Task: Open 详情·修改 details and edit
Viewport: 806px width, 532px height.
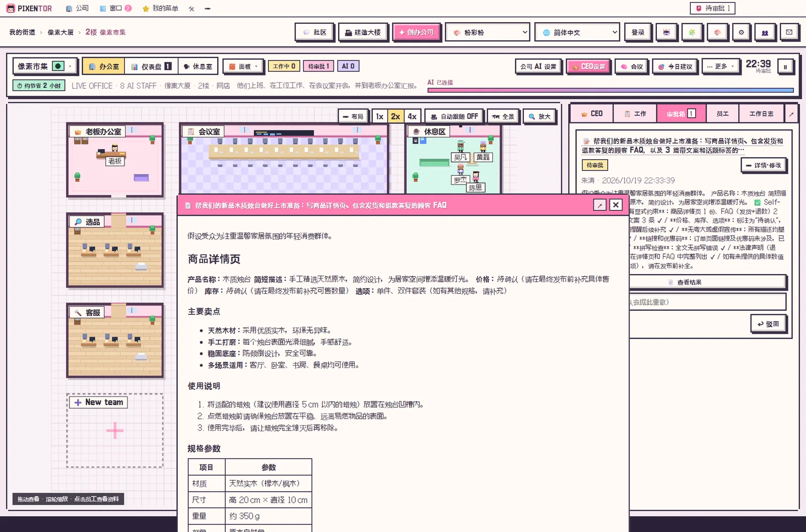Action: pyautogui.click(x=763, y=165)
